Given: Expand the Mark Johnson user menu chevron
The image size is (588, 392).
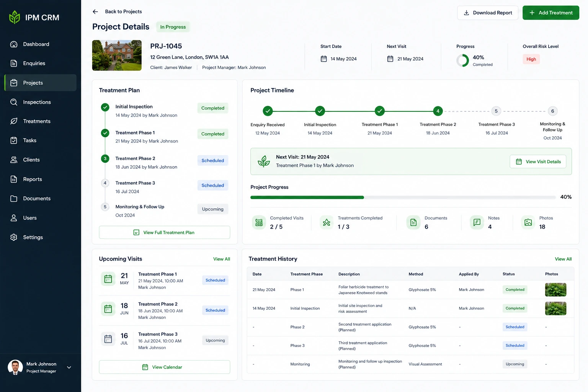Looking at the screenshot, I should (x=69, y=367).
